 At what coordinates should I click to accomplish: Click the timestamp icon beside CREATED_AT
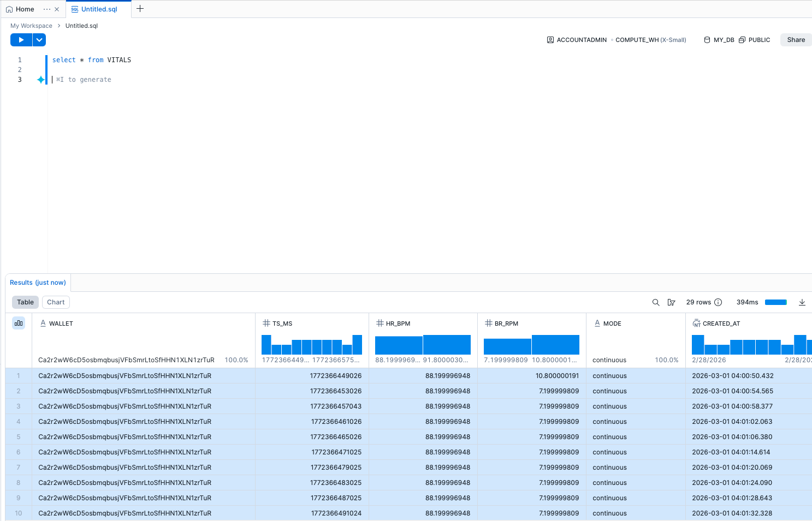coord(696,324)
